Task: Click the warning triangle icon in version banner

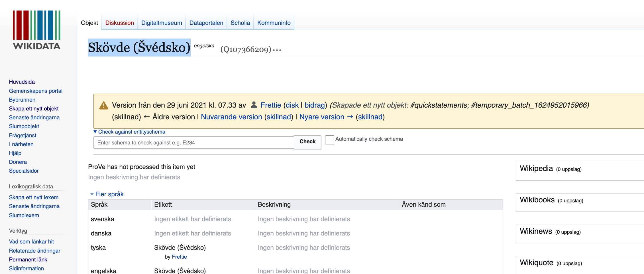Action: click(103, 106)
